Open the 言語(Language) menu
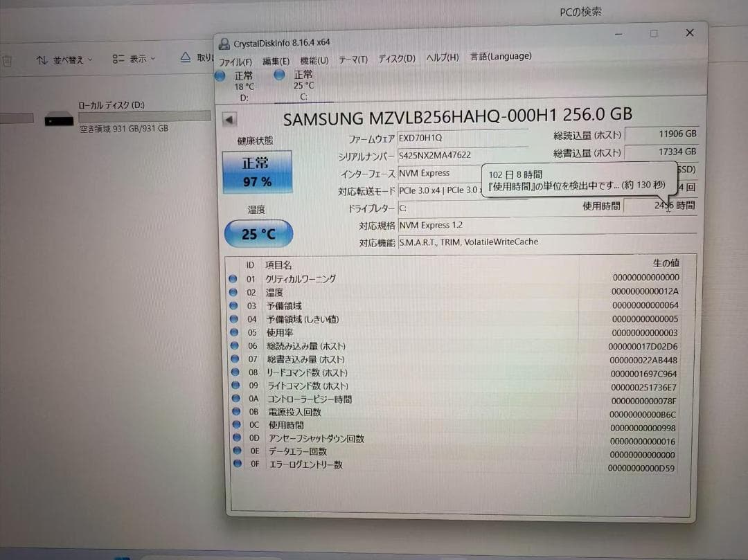This screenshot has height=560, width=748. point(501,56)
